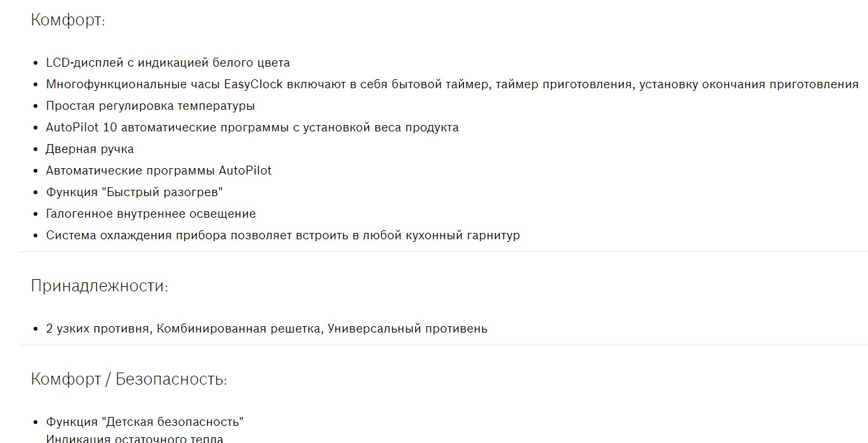Screen dimensions: 868x443
Task: Select "Простая регулировка температуры" list item
Action: point(150,106)
